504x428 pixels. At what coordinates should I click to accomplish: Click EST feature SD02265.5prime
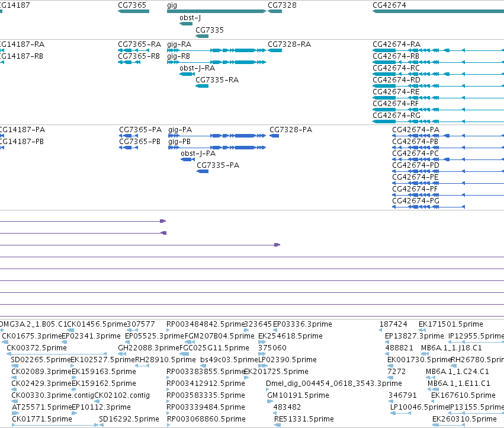click(14, 366)
